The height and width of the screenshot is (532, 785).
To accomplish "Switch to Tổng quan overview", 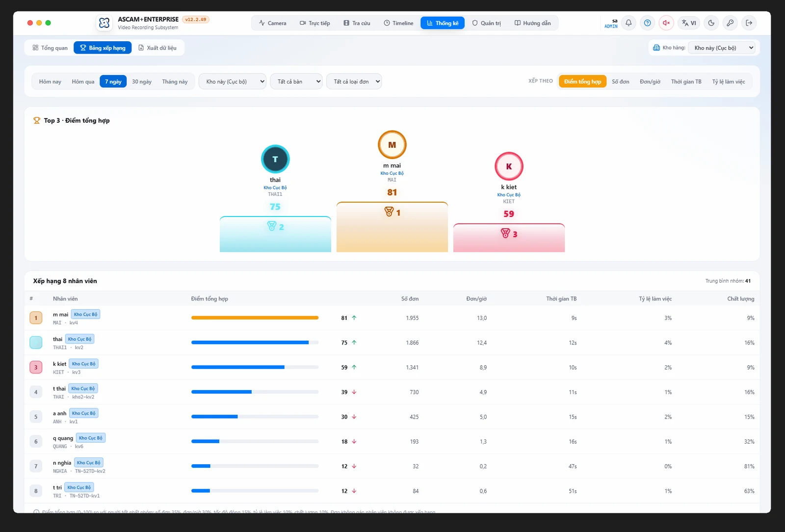I will 50,48.
